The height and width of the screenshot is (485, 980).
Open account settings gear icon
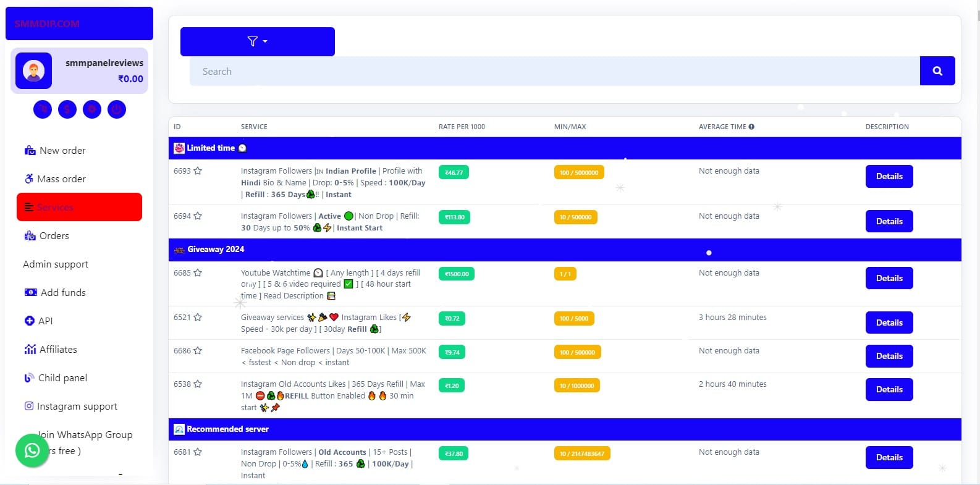(x=92, y=110)
